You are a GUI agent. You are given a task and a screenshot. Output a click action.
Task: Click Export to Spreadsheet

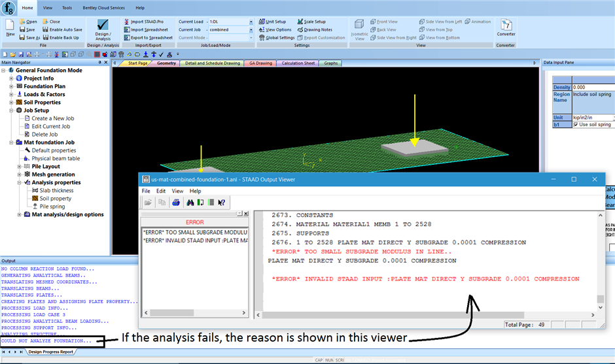(x=149, y=38)
